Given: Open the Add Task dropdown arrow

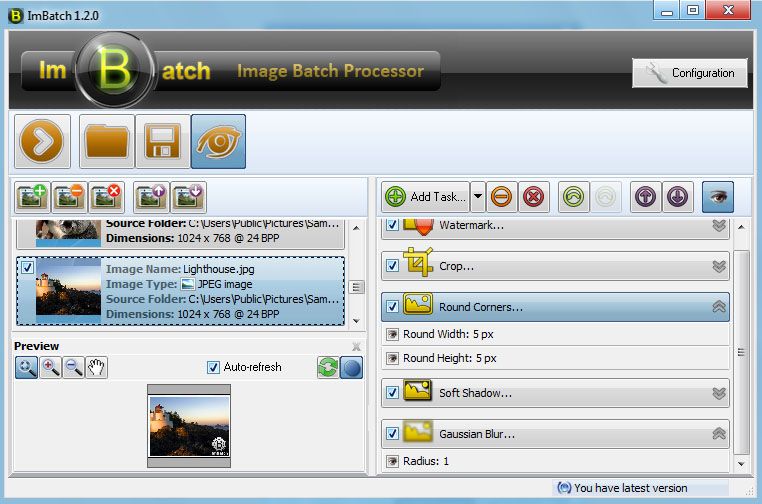Looking at the screenshot, I should coord(478,196).
